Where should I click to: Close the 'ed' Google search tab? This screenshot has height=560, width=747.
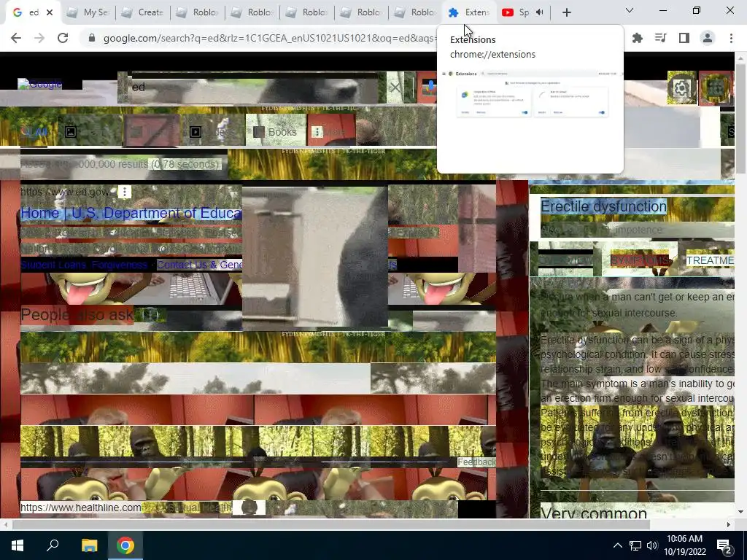click(x=50, y=12)
